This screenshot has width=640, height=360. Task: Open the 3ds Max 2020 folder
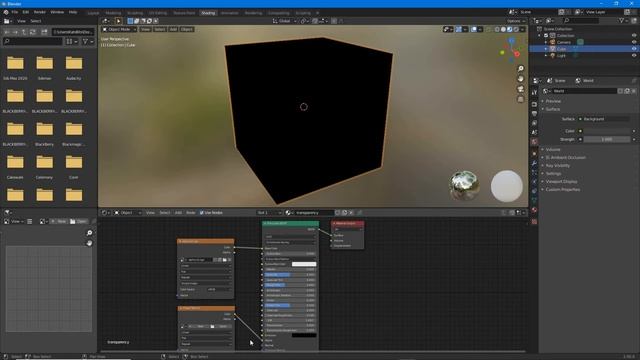click(15, 67)
